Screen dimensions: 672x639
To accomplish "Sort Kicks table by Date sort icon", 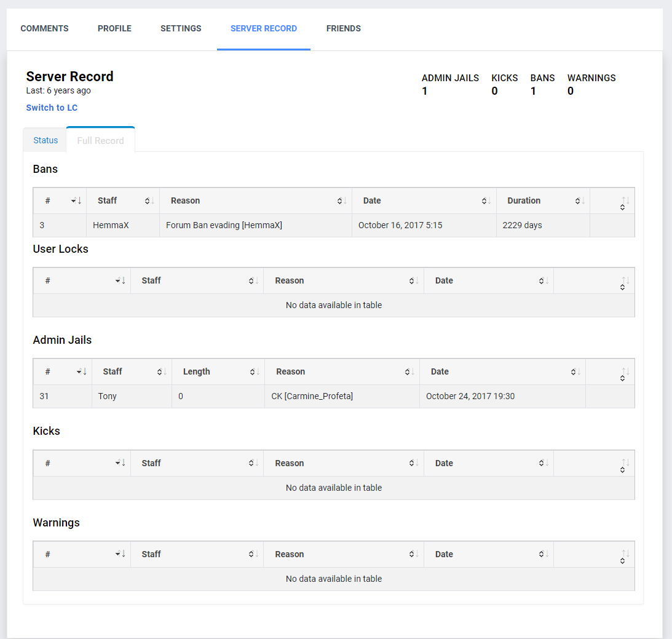I will pos(544,463).
